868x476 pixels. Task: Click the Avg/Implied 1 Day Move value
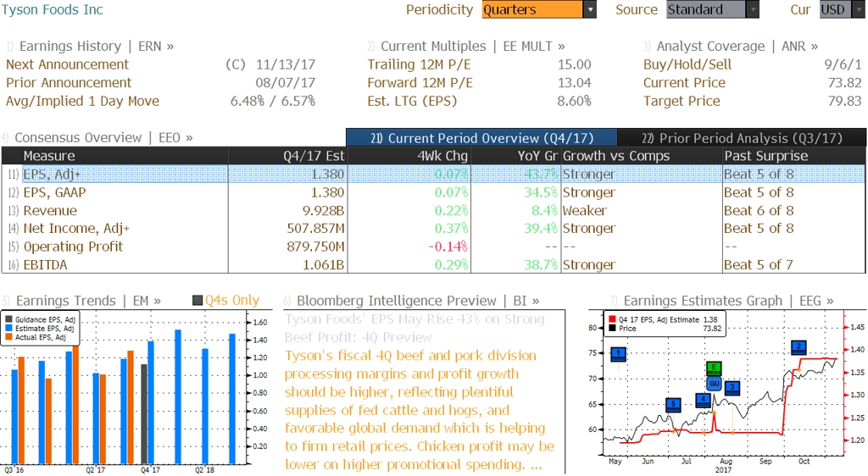click(x=273, y=101)
